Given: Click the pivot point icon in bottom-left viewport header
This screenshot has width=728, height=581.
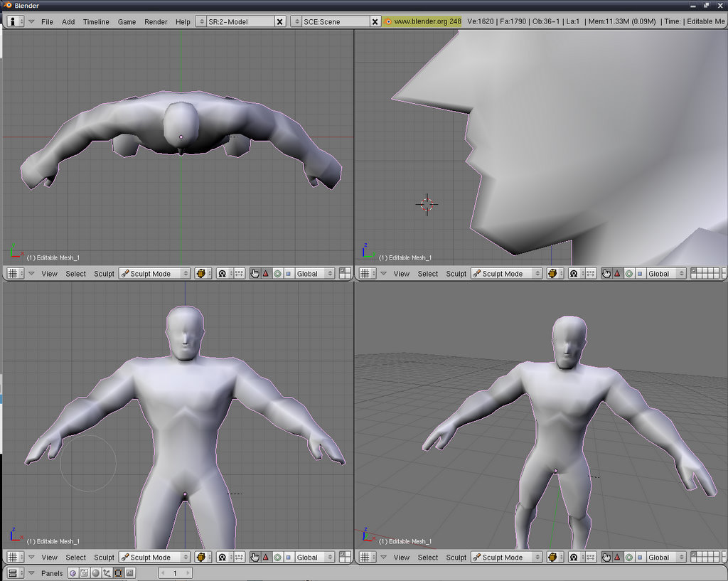Looking at the screenshot, I should (x=222, y=558).
